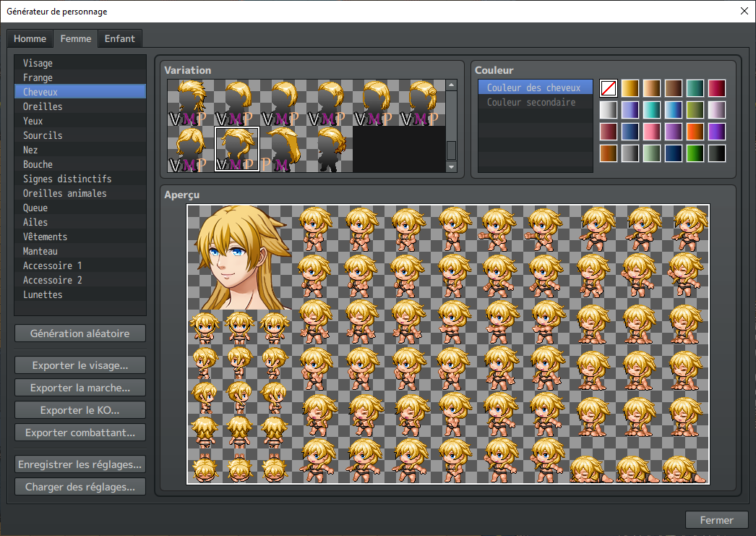This screenshot has width=756, height=536.
Task: Click 'Exporter le visage...' button
Action: click(x=80, y=365)
